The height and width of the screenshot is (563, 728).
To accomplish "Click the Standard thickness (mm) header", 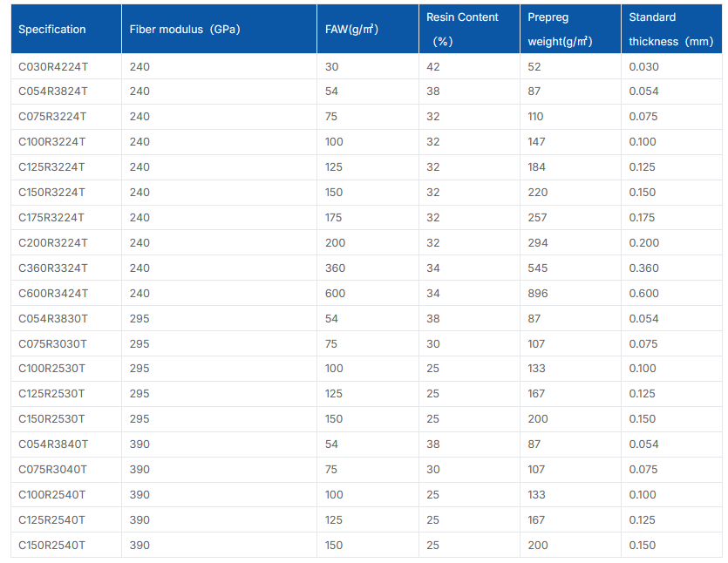I will [x=670, y=30].
